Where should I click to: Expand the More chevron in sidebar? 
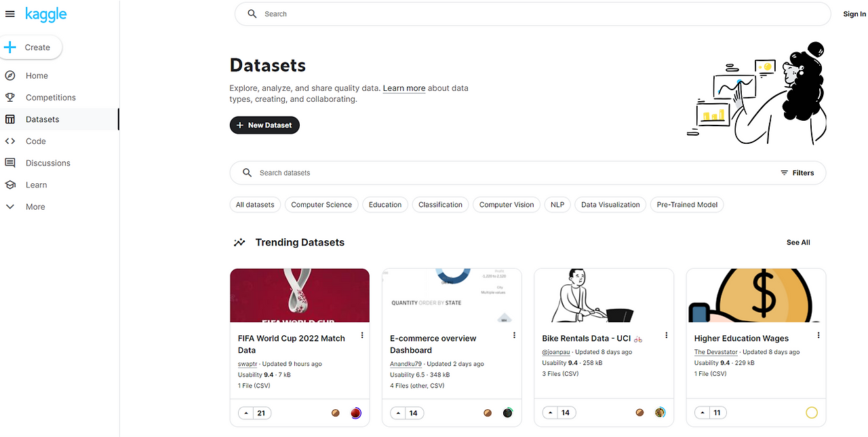click(x=10, y=207)
